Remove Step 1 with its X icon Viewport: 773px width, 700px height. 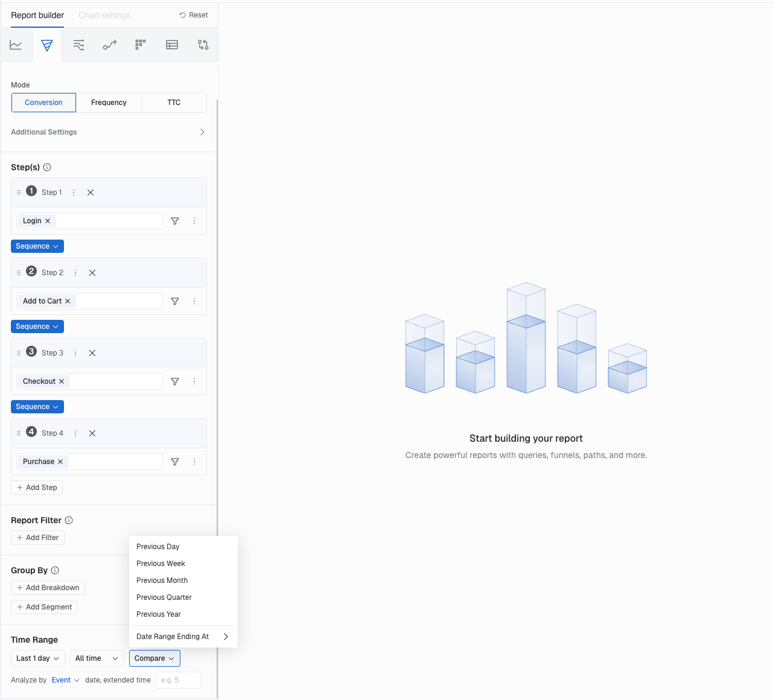[x=91, y=192]
